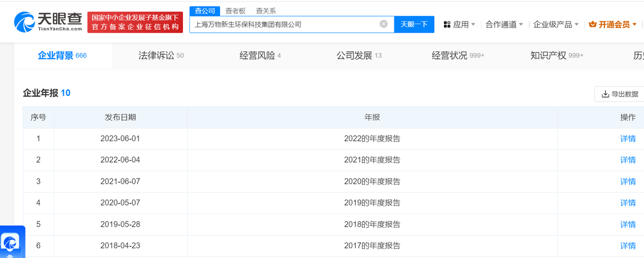Click the 导出数据 button
Image resolution: width=644 pixels, height=258 pixels.
click(620, 94)
